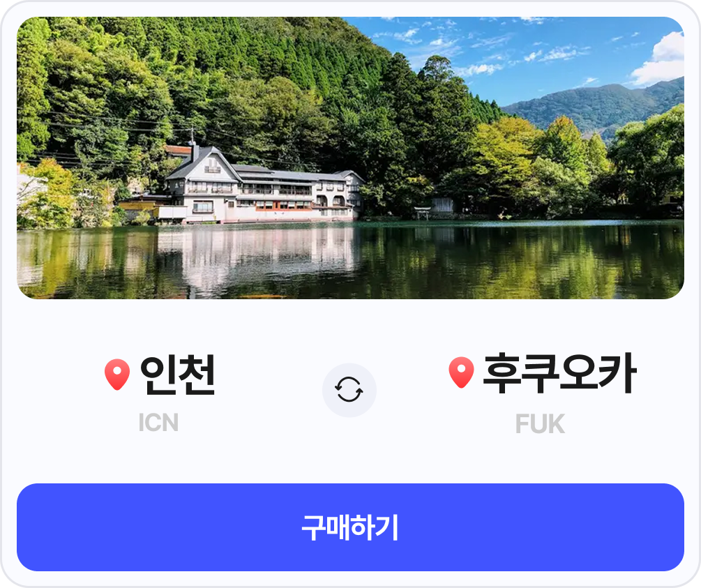Click the ICN airport code

[159, 423]
